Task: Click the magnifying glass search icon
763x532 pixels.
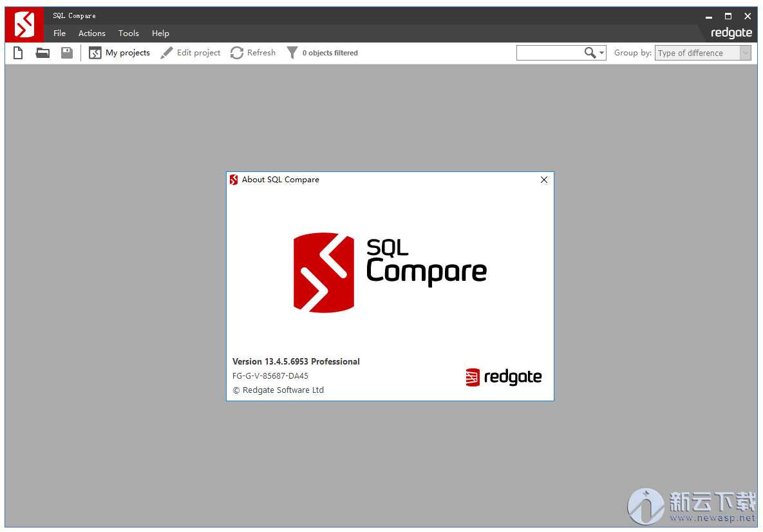Action: coord(590,53)
